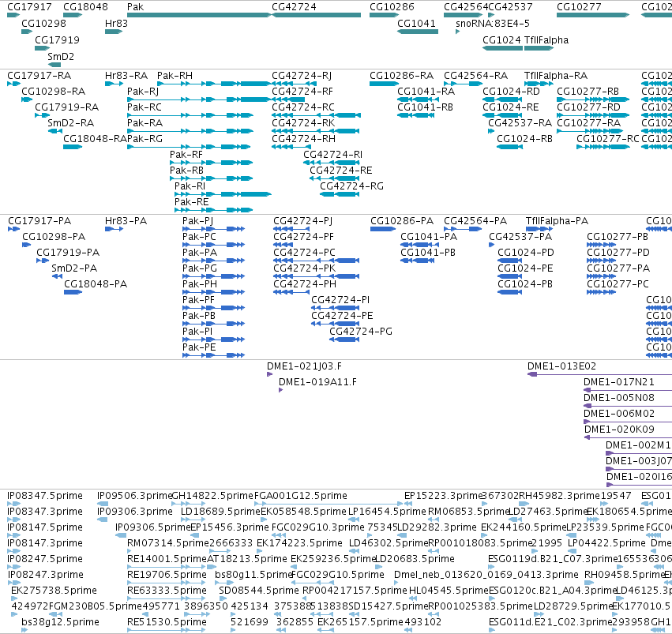This screenshot has height=634, width=672.
Task: Open the CG1041-PA protein feature
Action: 419,245
